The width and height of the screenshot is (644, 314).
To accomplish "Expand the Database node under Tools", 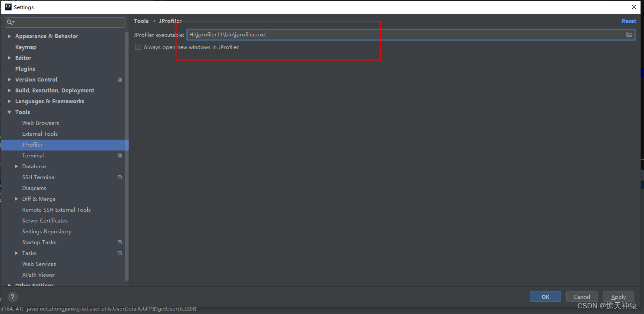I will click(17, 167).
